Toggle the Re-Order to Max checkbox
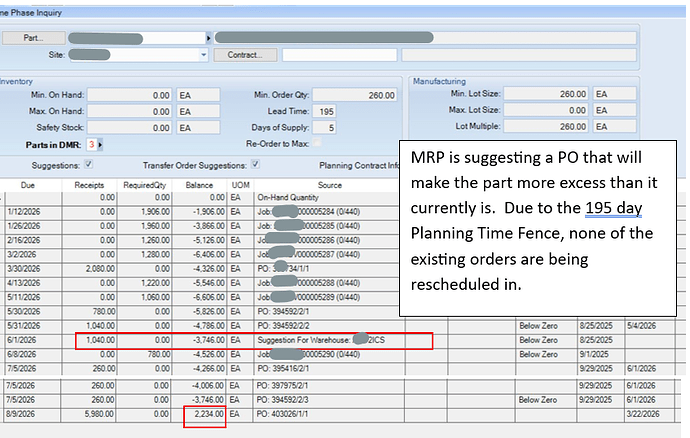690x438 pixels. [318, 144]
